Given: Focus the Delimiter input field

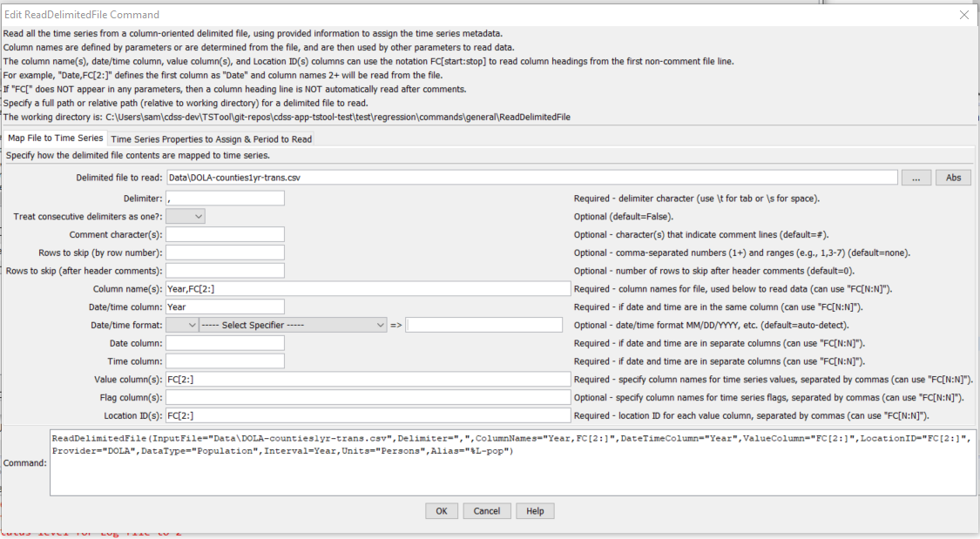Looking at the screenshot, I should [x=225, y=198].
